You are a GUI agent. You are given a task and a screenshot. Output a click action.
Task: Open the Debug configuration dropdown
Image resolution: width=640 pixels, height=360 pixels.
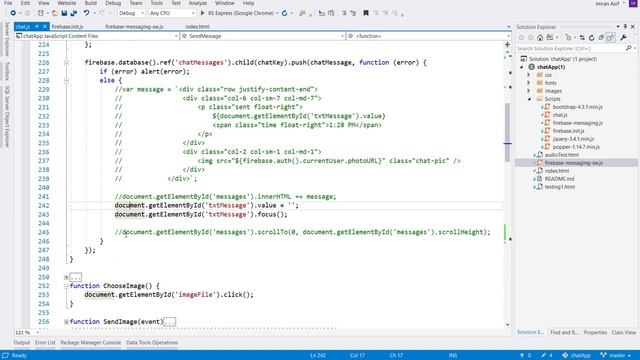pos(131,13)
